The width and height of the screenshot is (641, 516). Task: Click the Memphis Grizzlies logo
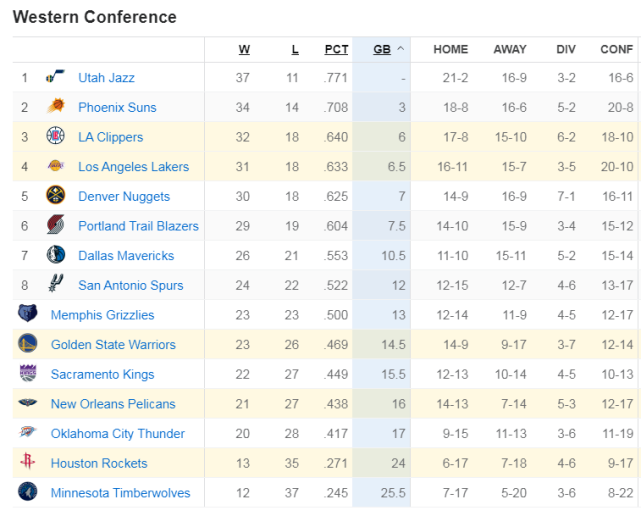(x=27, y=314)
